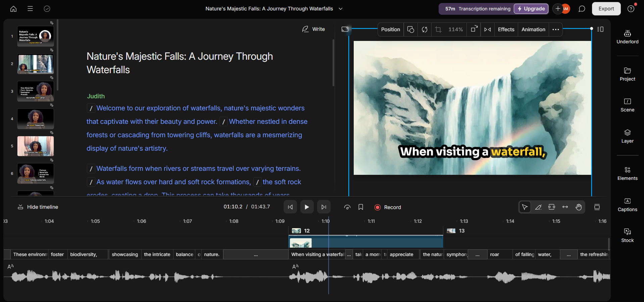The width and height of the screenshot is (644, 302).
Task: Open the project title dropdown chevron
Action: click(x=340, y=9)
